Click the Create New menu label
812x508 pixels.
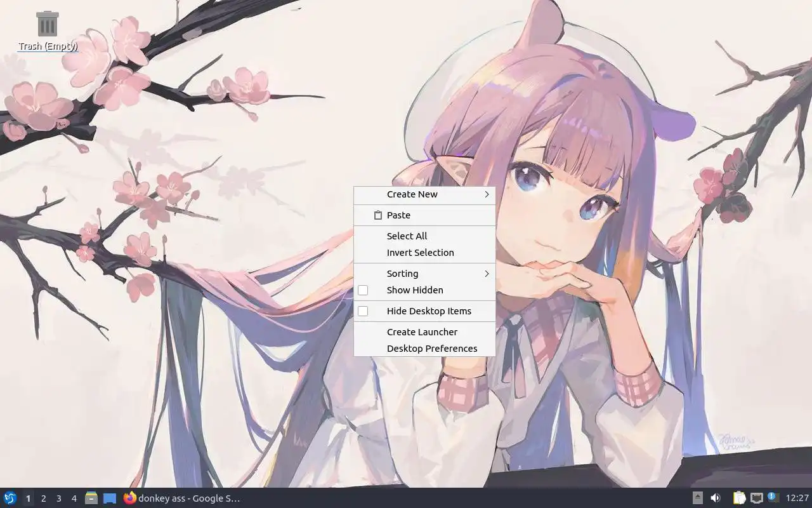[x=412, y=194]
